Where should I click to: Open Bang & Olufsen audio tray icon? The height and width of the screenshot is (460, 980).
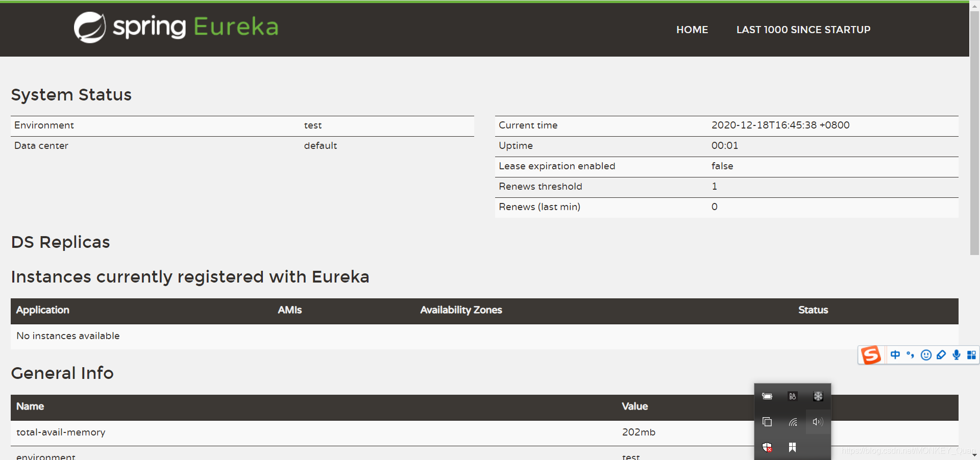[x=793, y=396]
